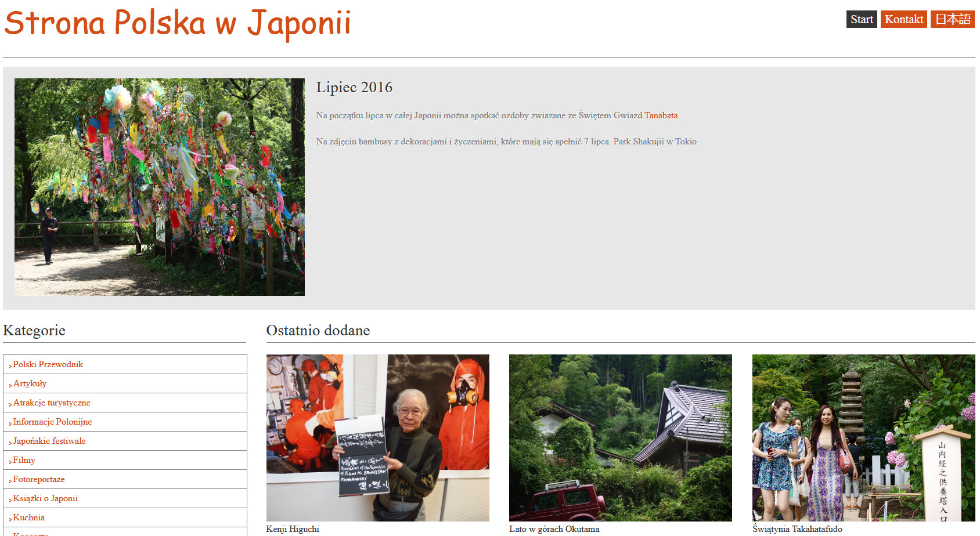Open the Kontakt page
980x536 pixels.
tap(903, 19)
